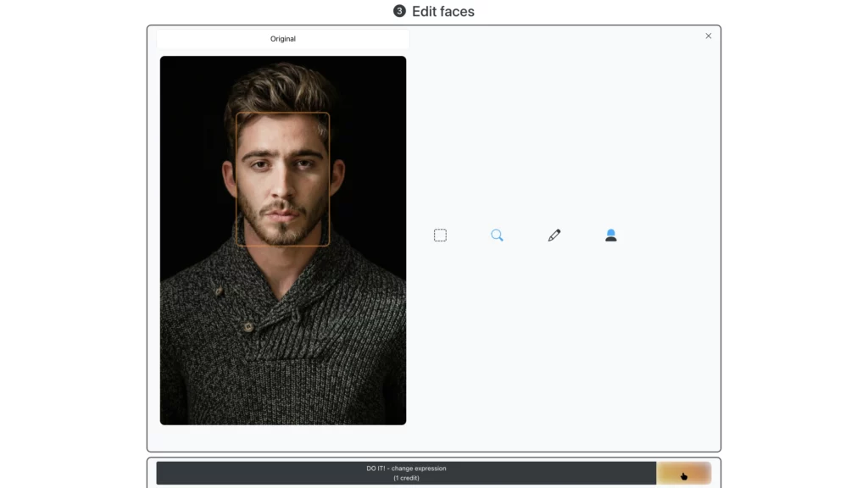Click the man's ear on the right side
This screenshot has width=868, height=488.
pos(337,176)
